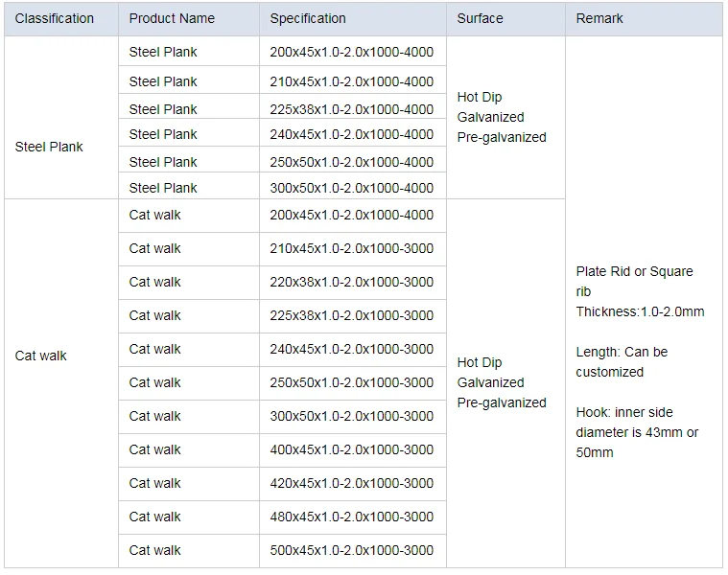Click the Surface column header
Image resolution: width=728 pixels, height=575 pixels.
[x=480, y=18]
